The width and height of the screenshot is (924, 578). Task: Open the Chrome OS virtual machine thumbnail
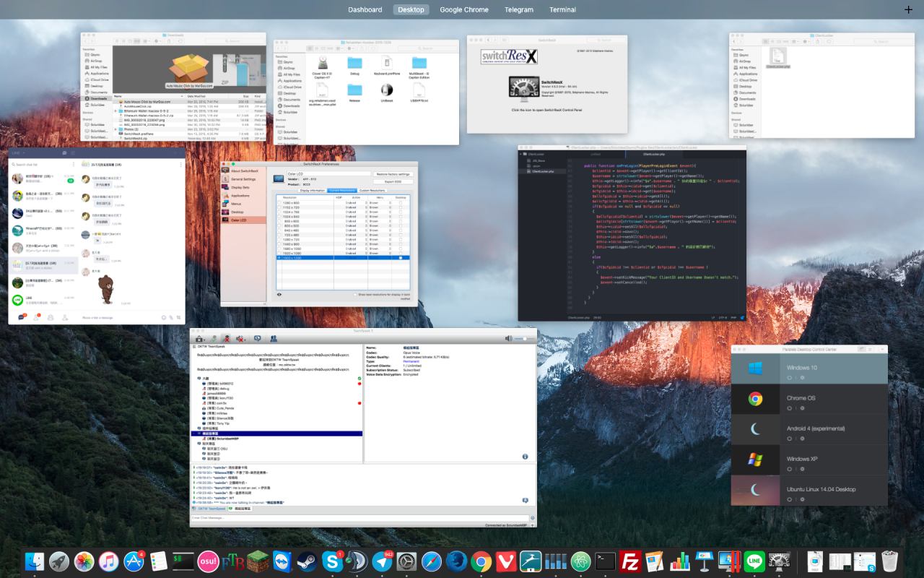(x=756, y=398)
